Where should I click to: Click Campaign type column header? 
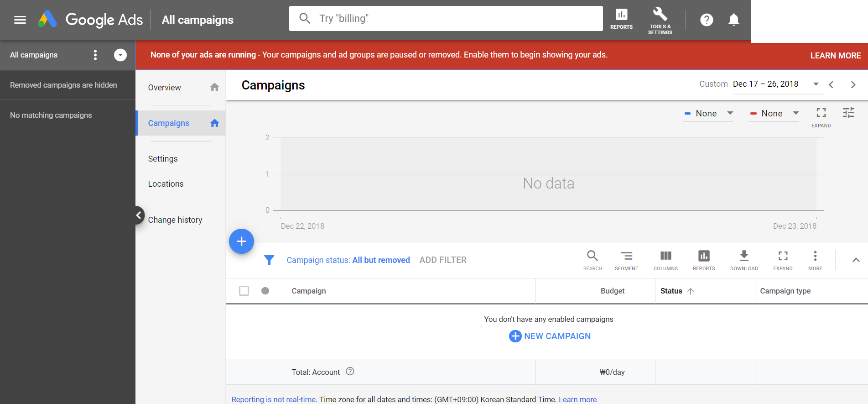[785, 291]
